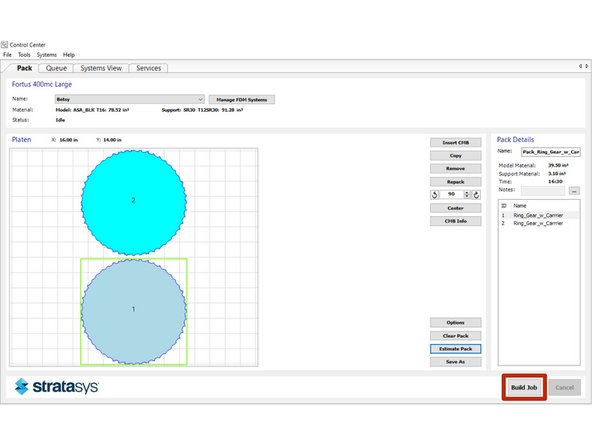Click the Copy button

[x=456, y=156]
